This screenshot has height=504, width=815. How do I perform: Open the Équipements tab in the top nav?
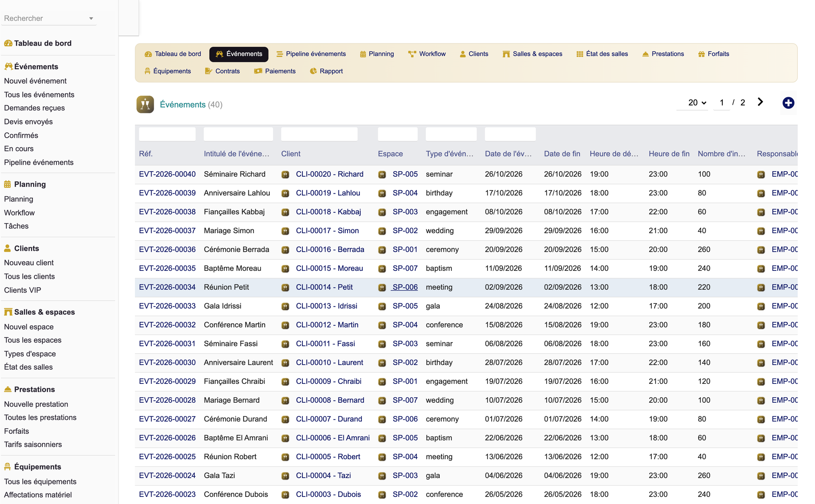168,71
